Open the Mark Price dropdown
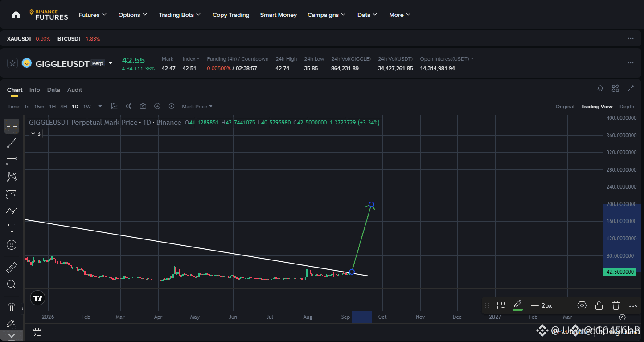Viewport: 644px width, 342px height. tap(197, 107)
